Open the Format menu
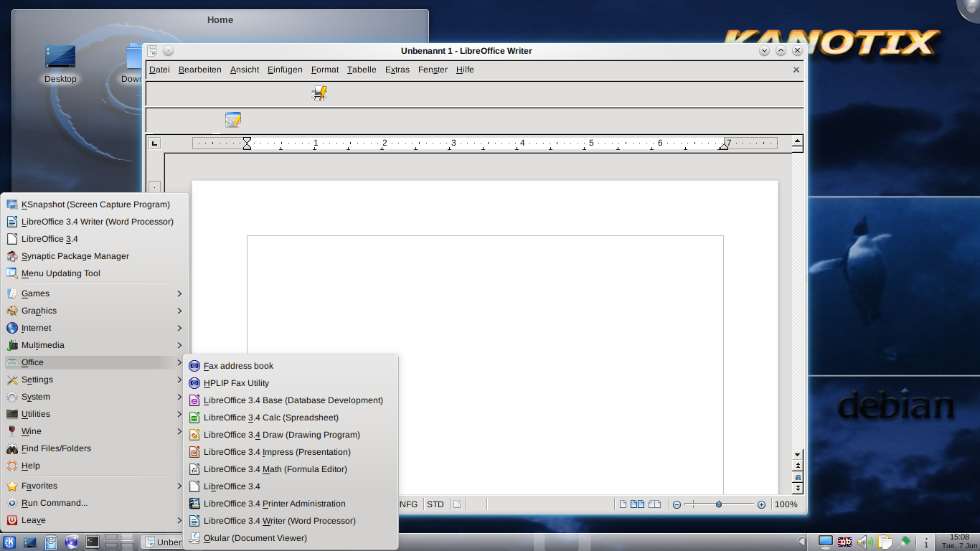The image size is (980, 551). [x=325, y=70]
